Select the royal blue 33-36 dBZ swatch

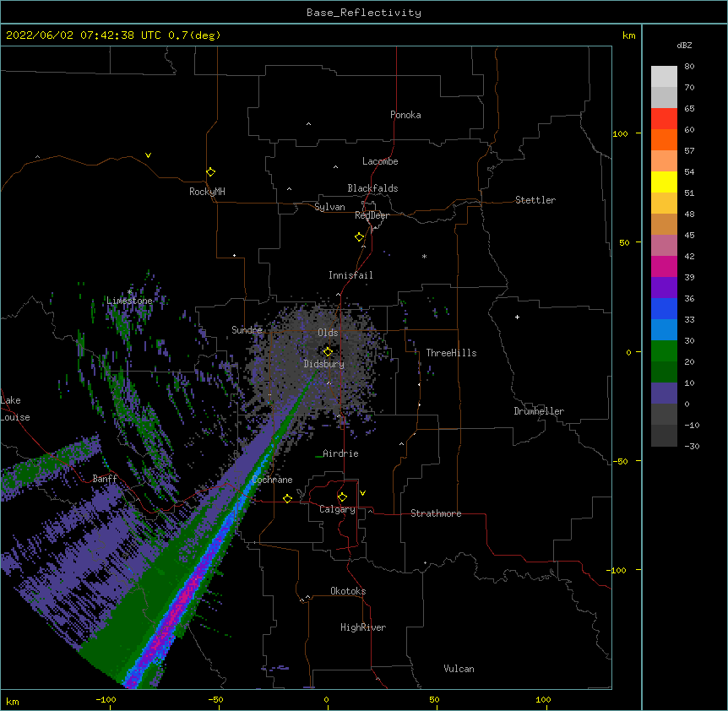coord(664,308)
